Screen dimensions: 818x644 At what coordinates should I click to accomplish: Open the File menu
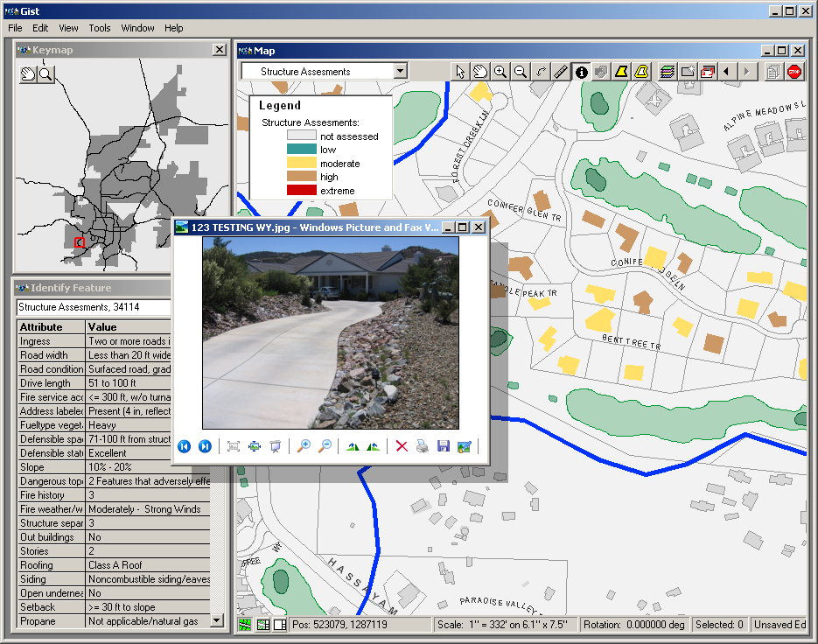pyautogui.click(x=15, y=28)
